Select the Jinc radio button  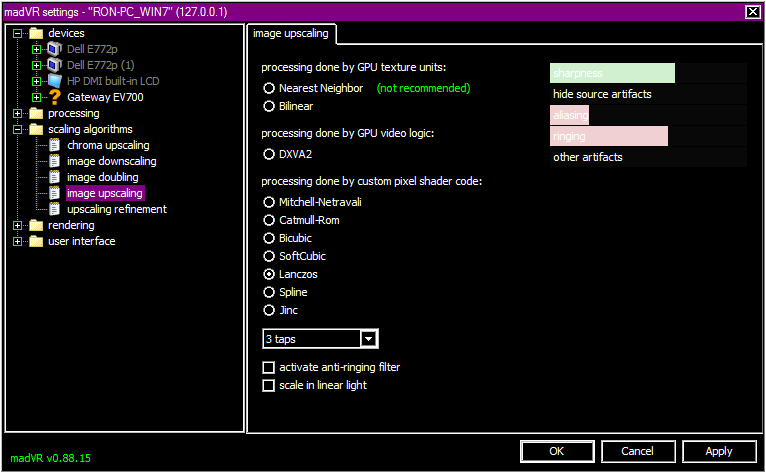(269, 310)
